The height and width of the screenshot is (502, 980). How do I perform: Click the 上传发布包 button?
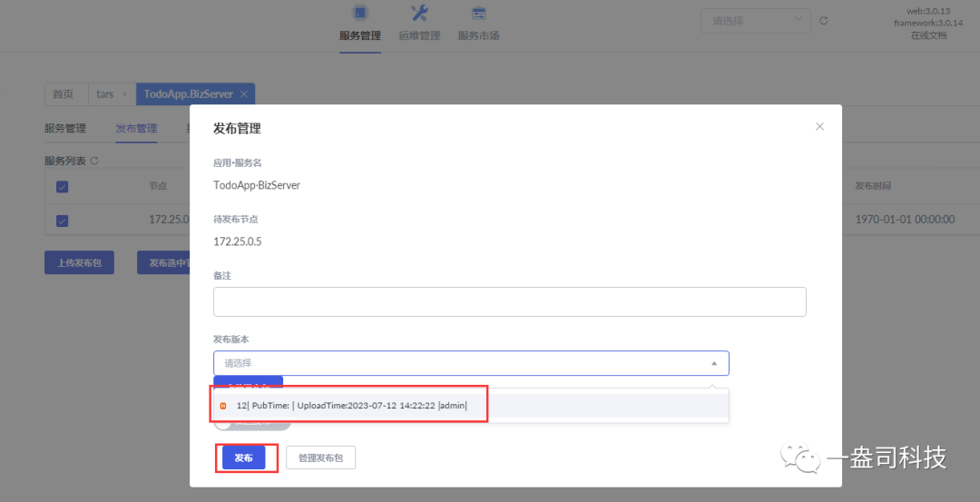(x=79, y=262)
